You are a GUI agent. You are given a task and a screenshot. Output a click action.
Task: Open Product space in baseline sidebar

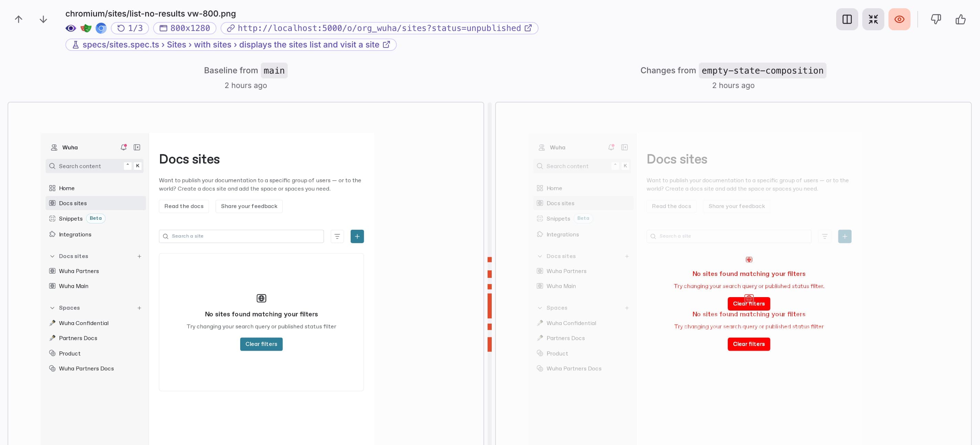[96, 353]
